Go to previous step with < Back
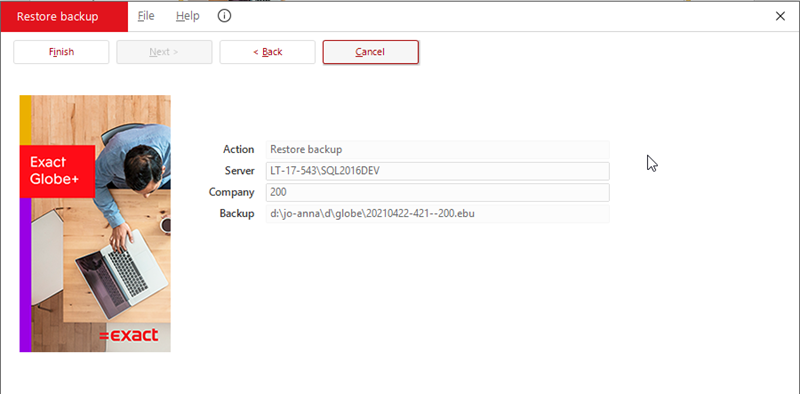The image size is (800, 394). tap(267, 52)
